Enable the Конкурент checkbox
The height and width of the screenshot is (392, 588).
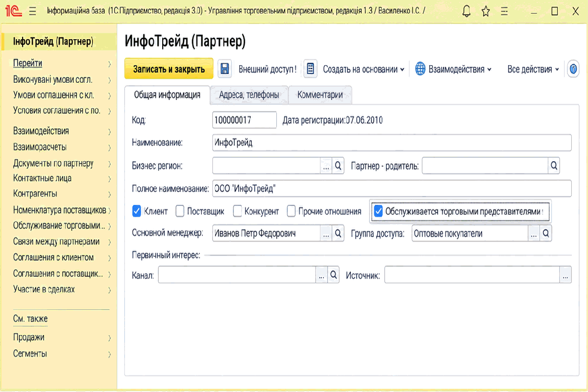(x=237, y=211)
